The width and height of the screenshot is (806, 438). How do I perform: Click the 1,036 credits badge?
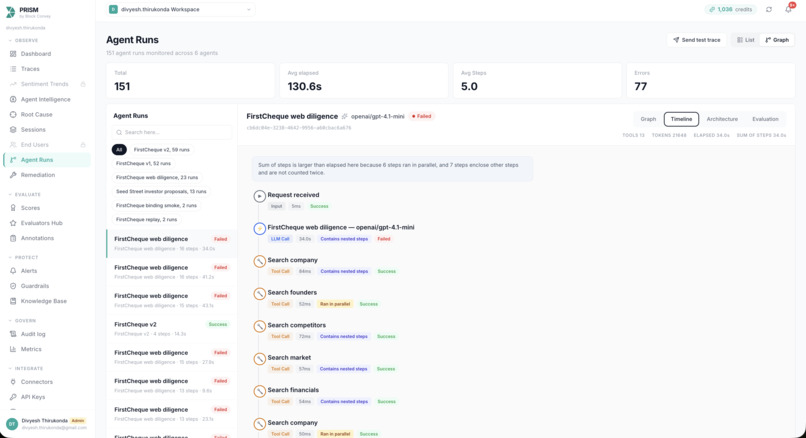point(730,9)
